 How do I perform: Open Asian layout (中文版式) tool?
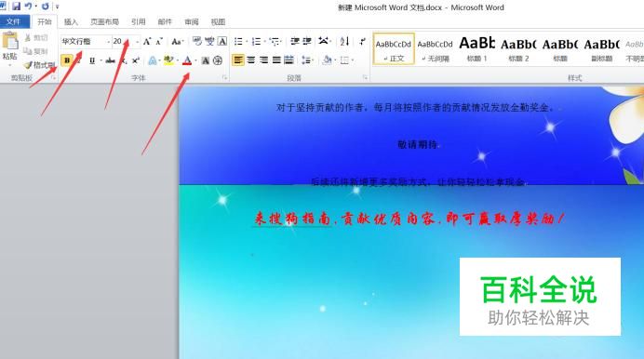tap(324, 41)
